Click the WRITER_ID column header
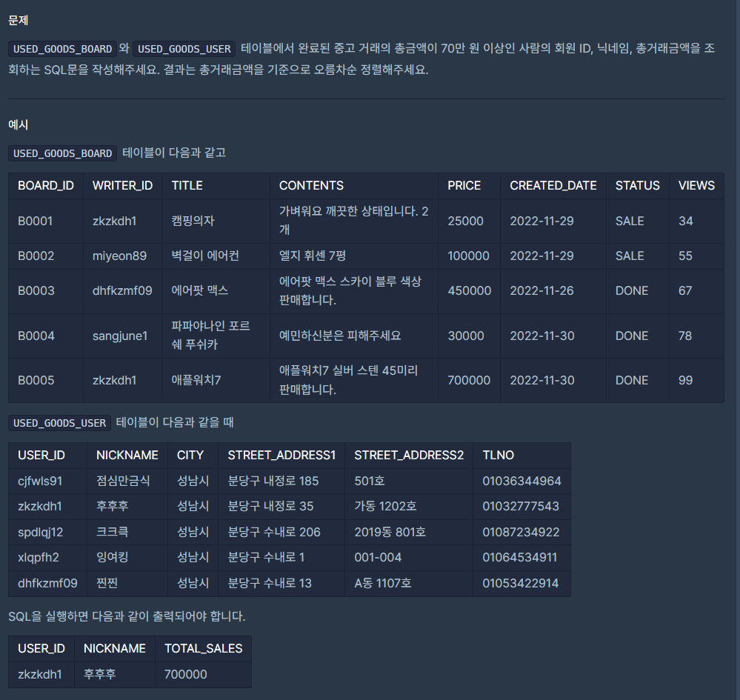Viewport: 740px width, 700px height. click(x=122, y=185)
